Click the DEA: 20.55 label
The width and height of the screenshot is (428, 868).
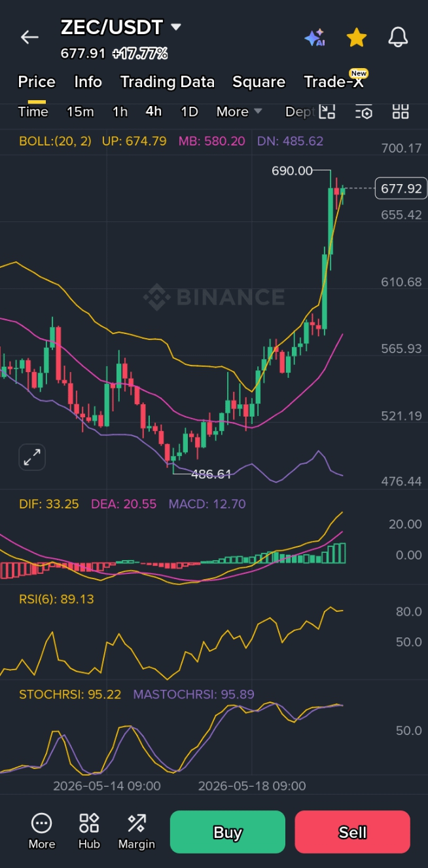(124, 504)
